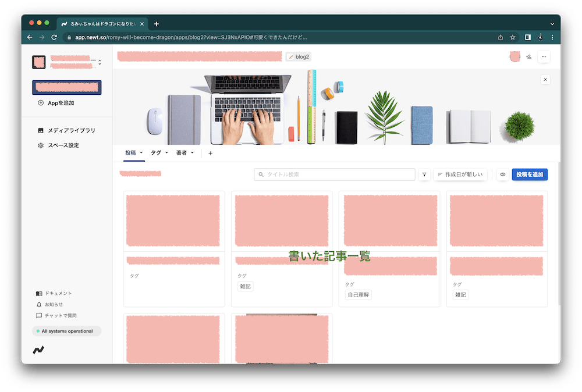Add a new model with plus icon

click(x=211, y=153)
